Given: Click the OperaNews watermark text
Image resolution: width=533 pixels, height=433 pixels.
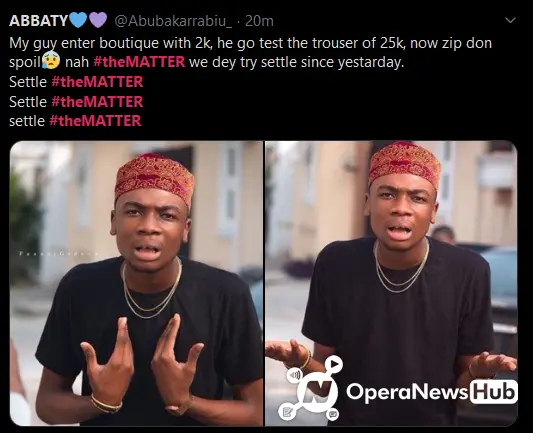Looking at the screenshot, I should (408, 392).
